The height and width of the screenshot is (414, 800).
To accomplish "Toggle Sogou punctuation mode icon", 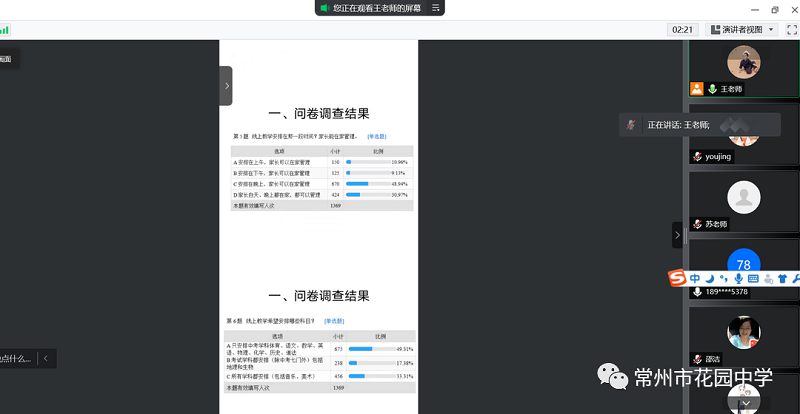I will 723,278.
